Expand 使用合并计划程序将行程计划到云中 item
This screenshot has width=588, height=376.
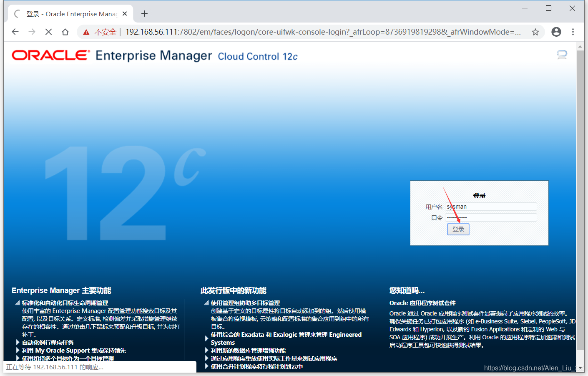tap(206, 366)
